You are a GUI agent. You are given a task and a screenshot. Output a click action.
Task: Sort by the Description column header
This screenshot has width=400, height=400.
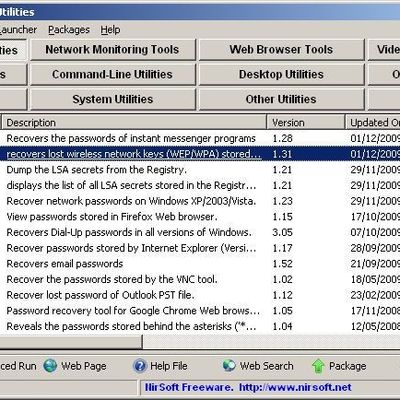click(x=134, y=122)
